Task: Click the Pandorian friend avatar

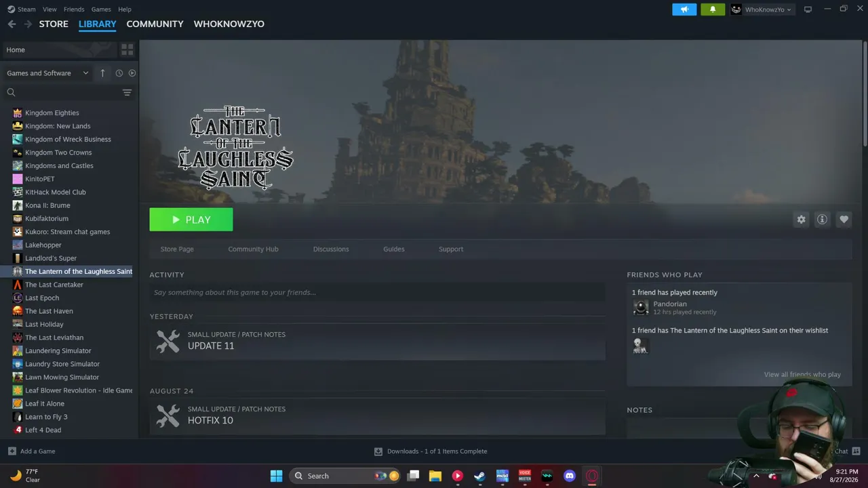Action: pos(640,308)
